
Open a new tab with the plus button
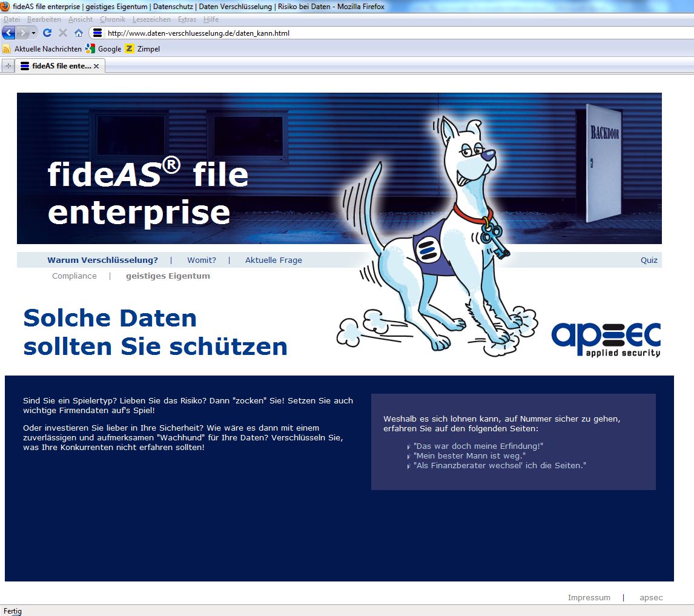click(8, 66)
